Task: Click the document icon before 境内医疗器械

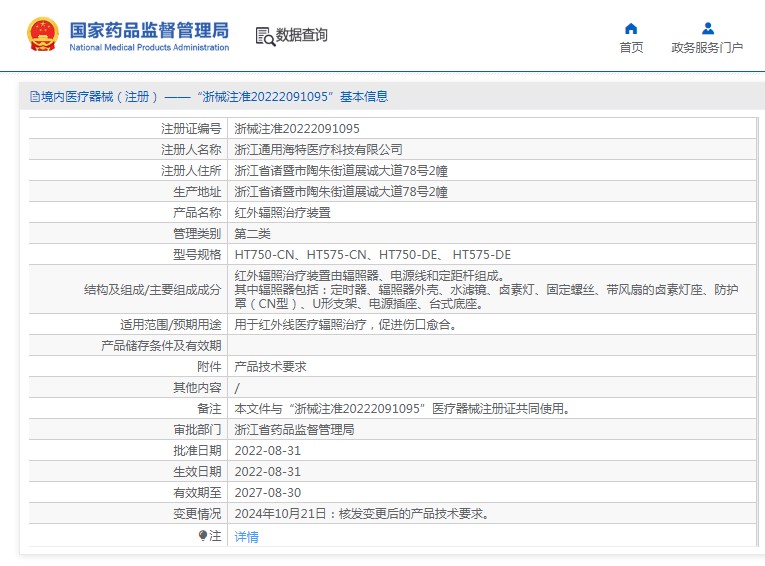Action: tap(34, 97)
